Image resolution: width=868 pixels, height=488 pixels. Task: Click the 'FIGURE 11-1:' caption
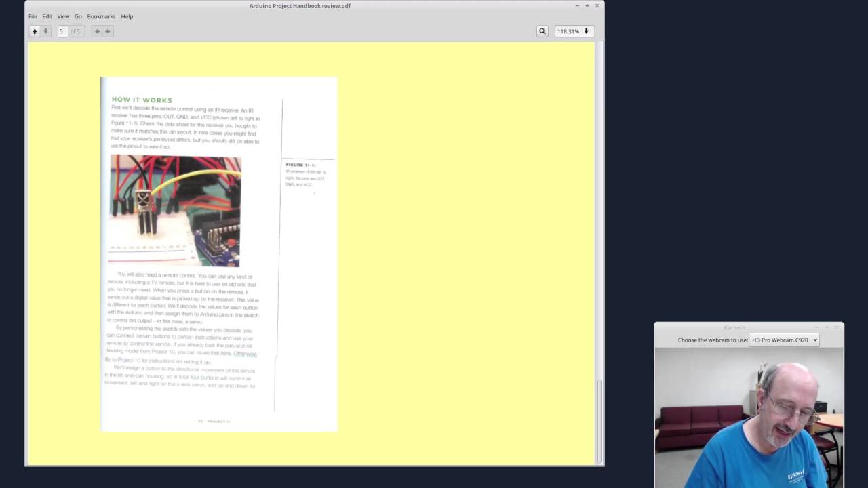click(300, 165)
